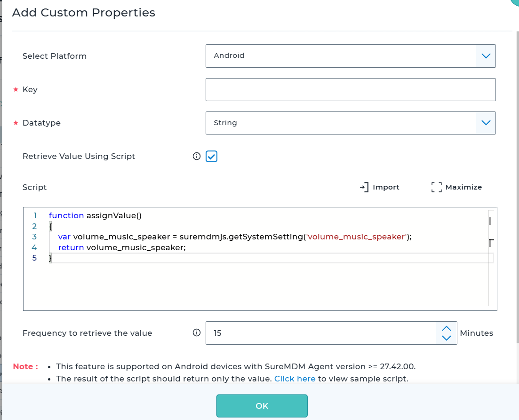This screenshot has height=420, width=519.
Task: Click the 'volume_music_speaker' string in line 3
Action: [357, 237]
